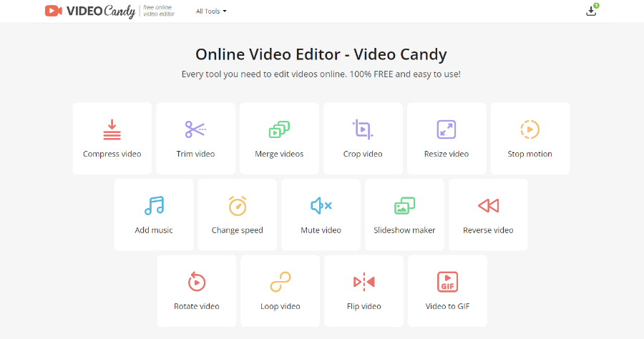Select the Video to GIF text label
This screenshot has height=339, width=644.
pos(447,306)
